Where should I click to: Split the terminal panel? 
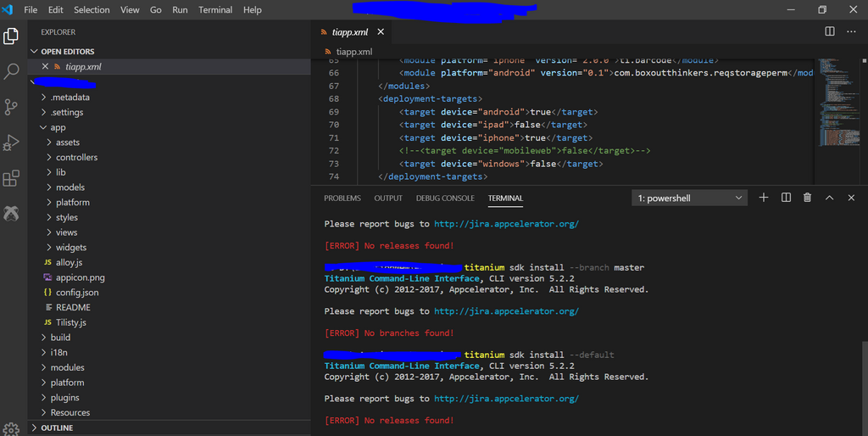786,198
